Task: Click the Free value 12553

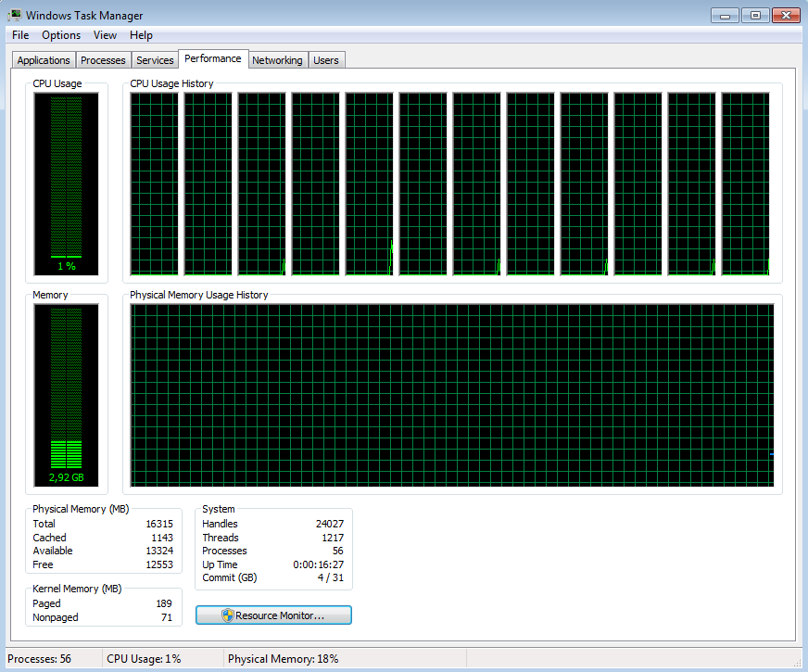Action: coord(159,564)
